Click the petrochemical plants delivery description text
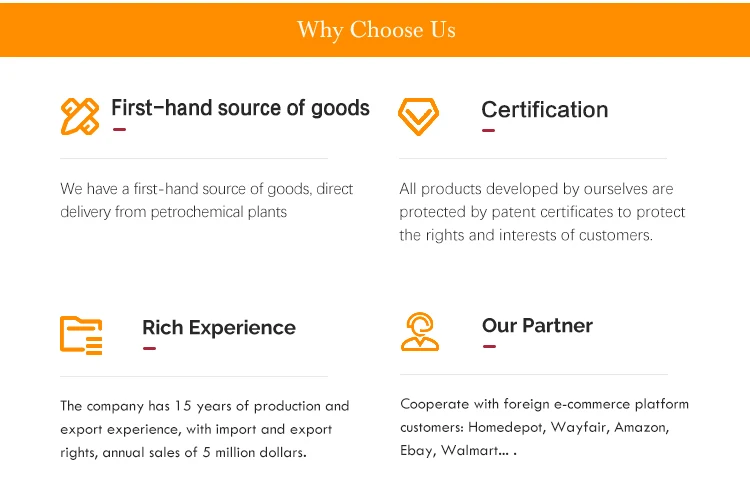Viewport: 750px width, 486px height. 207,200
